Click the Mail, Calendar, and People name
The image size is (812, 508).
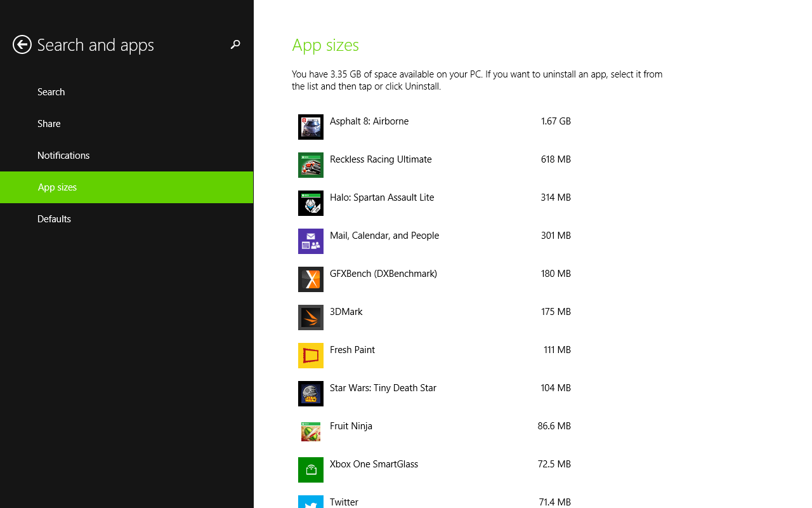point(384,236)
